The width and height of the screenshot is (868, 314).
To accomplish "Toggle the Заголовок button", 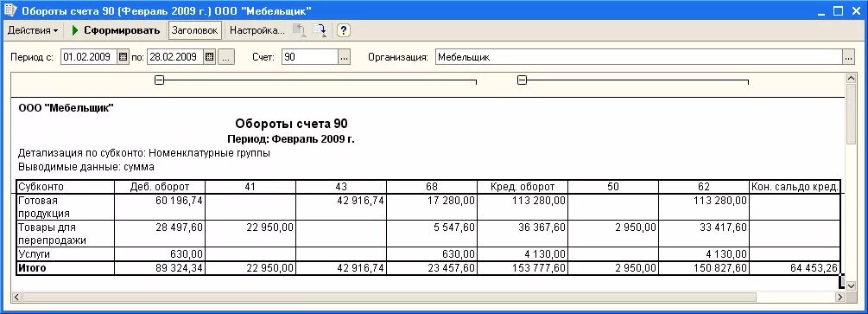I will click(195, 30).
